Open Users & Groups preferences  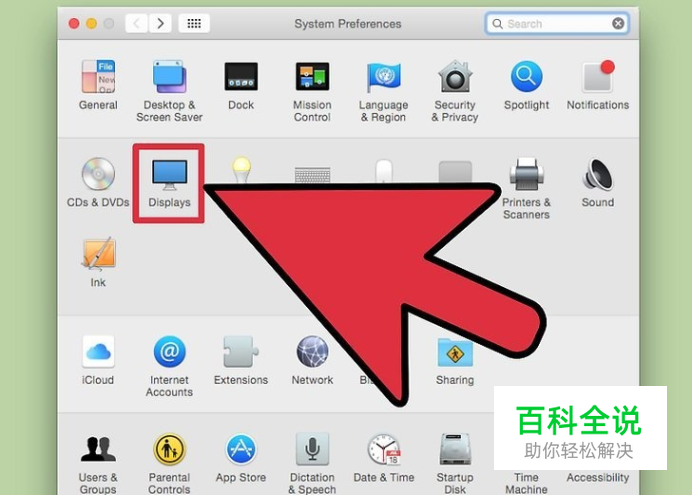pyautogui.click(x=98, y=464)
